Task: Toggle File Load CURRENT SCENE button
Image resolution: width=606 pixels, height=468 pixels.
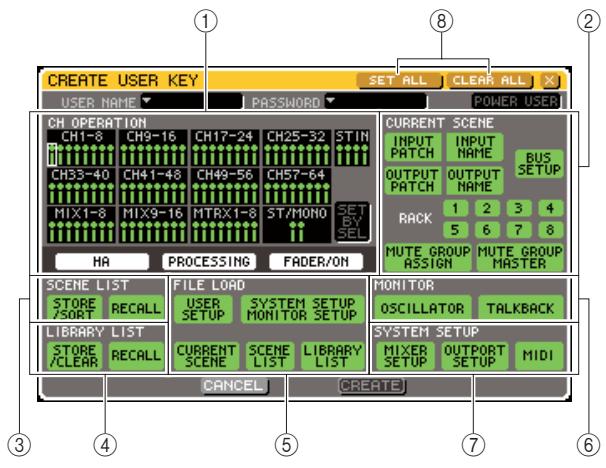Action: pos(206,356)
